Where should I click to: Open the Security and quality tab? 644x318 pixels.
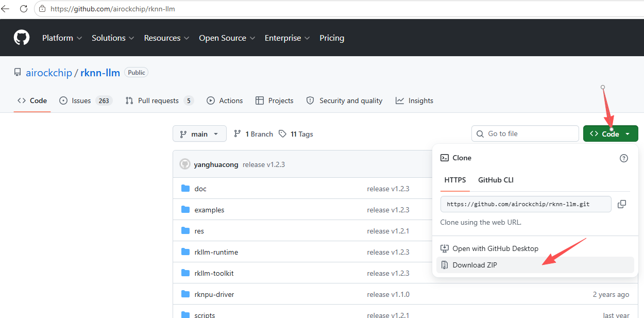click(344, 101)
